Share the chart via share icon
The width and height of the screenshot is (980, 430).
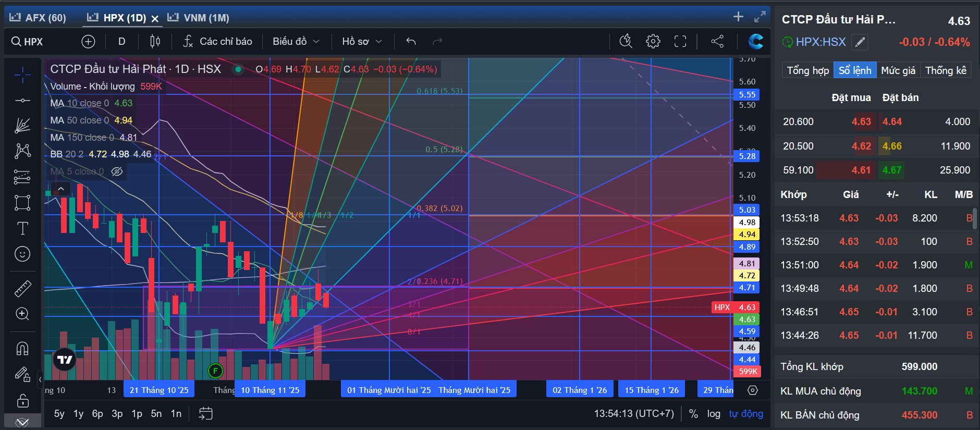[x=717, y=41]
